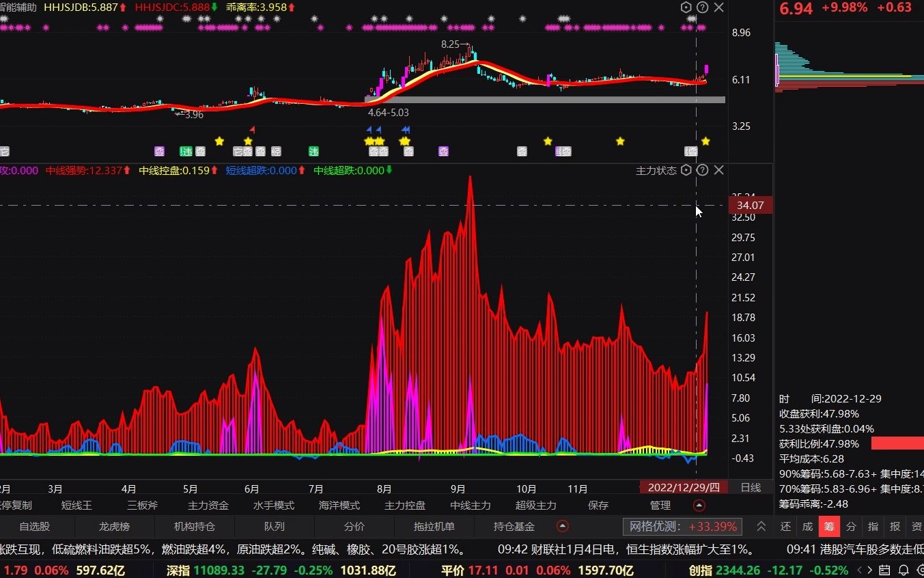
Task: Click the 34.07 crosshair price tag
Action: 751,205
